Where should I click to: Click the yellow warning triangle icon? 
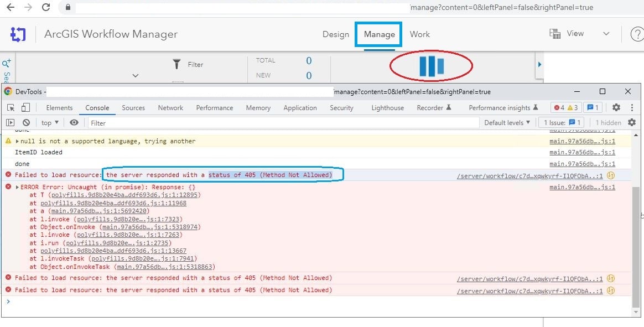click(x=8, y=141)
